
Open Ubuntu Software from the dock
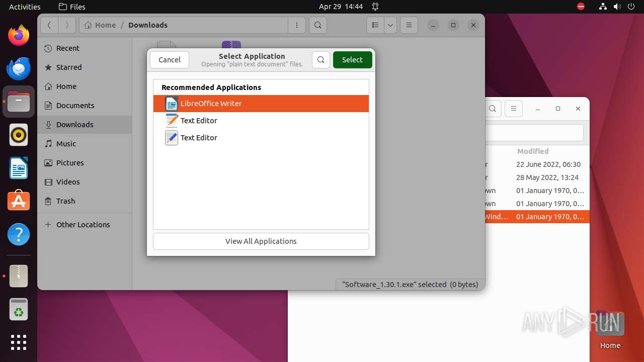[x=19, y=201]
